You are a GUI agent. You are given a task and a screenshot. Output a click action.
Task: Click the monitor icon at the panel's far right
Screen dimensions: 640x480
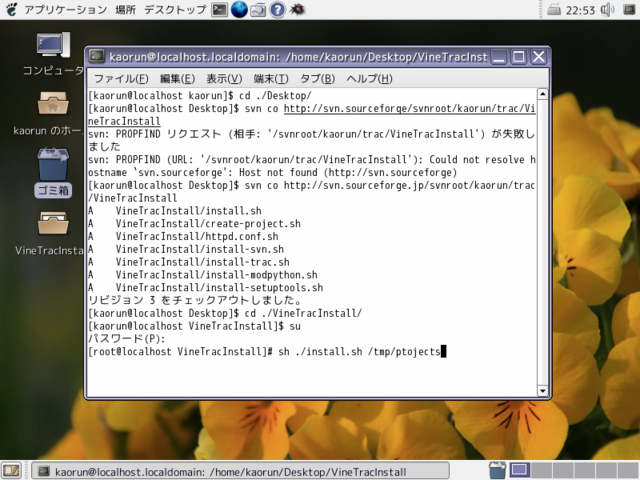pos(629,9)
